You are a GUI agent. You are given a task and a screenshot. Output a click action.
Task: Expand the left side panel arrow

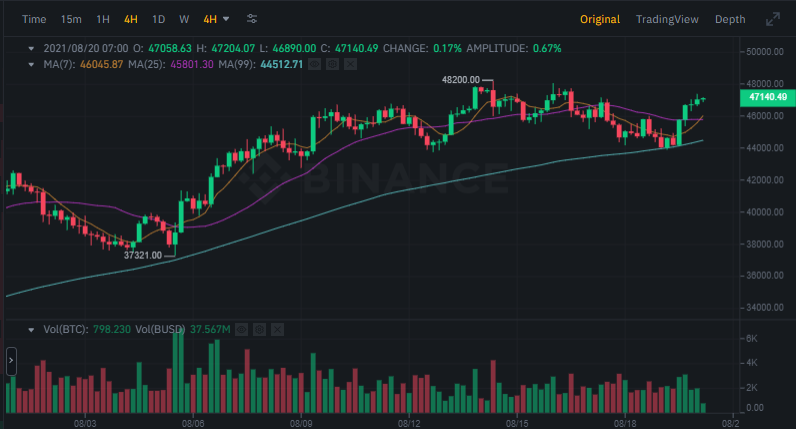pos(11,360)
